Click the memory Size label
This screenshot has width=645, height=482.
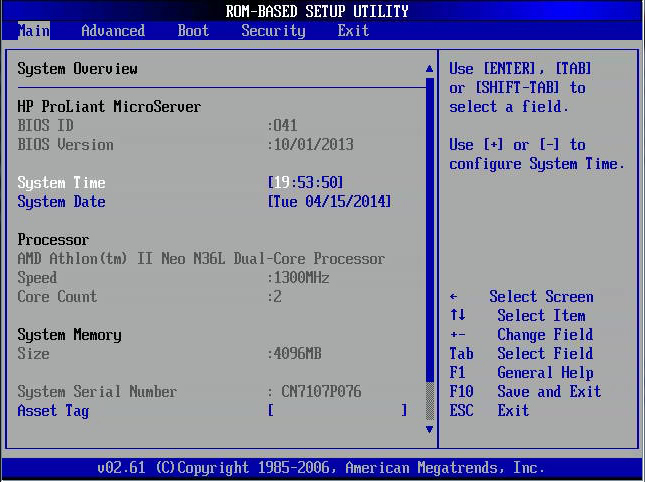coord(33,354)
